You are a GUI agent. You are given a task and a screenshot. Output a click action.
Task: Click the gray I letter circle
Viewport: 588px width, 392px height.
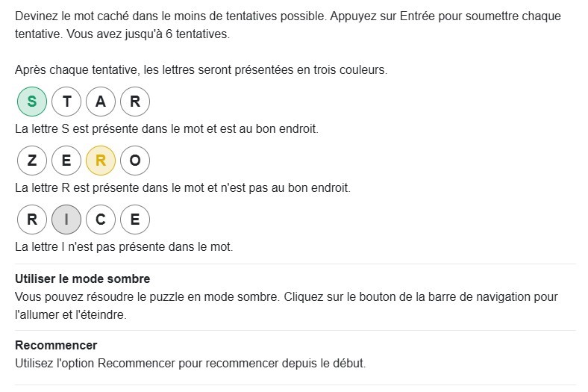(66, 219)
